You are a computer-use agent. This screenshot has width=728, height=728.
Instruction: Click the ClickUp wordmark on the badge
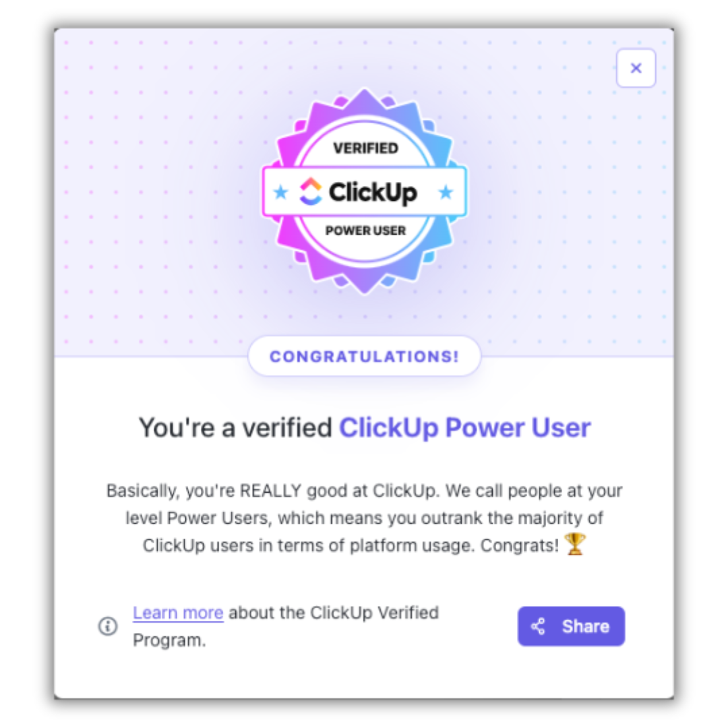click(x=373, y=193)
